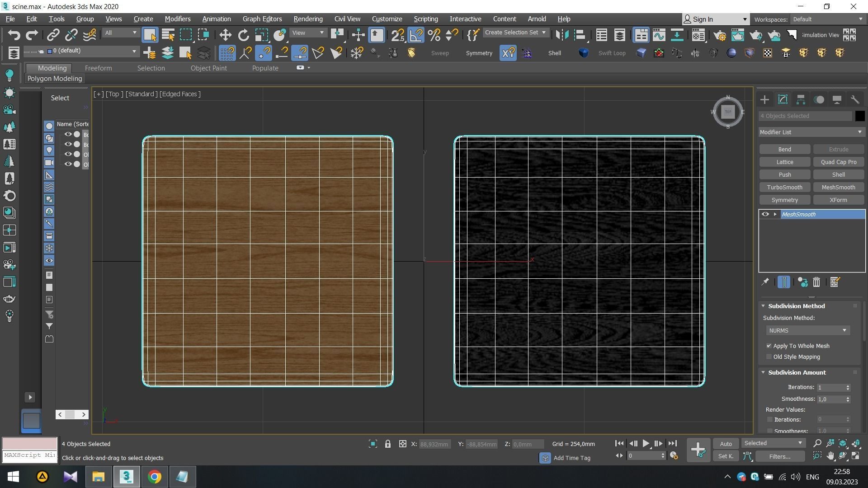This screenshot has height=488, width=868.
Task: Click the Auto key button
Action: (726, 444)
